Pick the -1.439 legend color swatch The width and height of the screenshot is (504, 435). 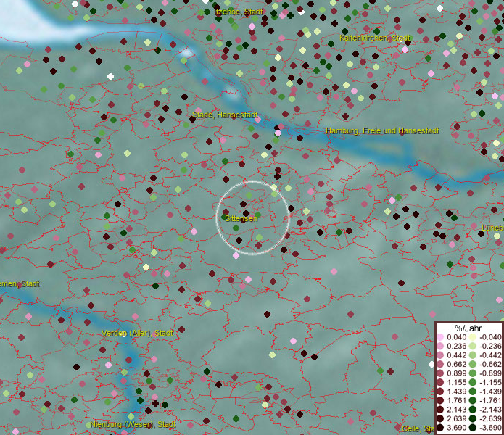tap(473, 391)
